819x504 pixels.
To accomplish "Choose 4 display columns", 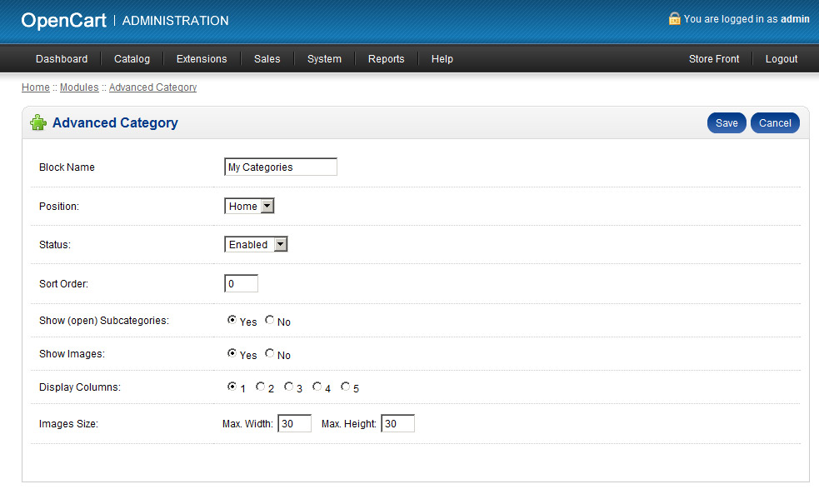I will [317, 387].
